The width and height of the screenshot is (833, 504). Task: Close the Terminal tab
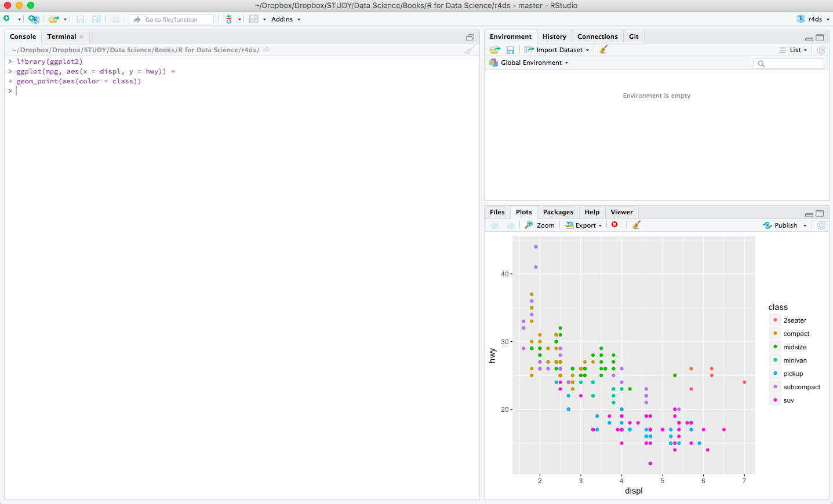click(x=82, y=36)
